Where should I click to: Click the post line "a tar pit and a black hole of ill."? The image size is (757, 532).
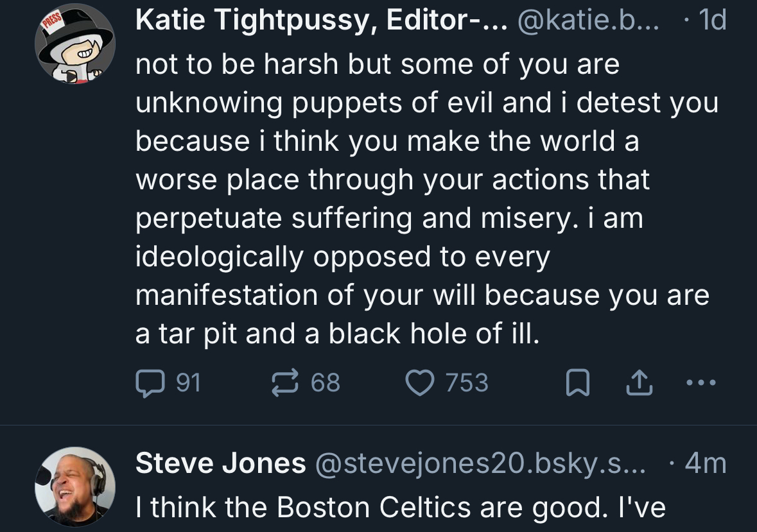tap(336, 334)
